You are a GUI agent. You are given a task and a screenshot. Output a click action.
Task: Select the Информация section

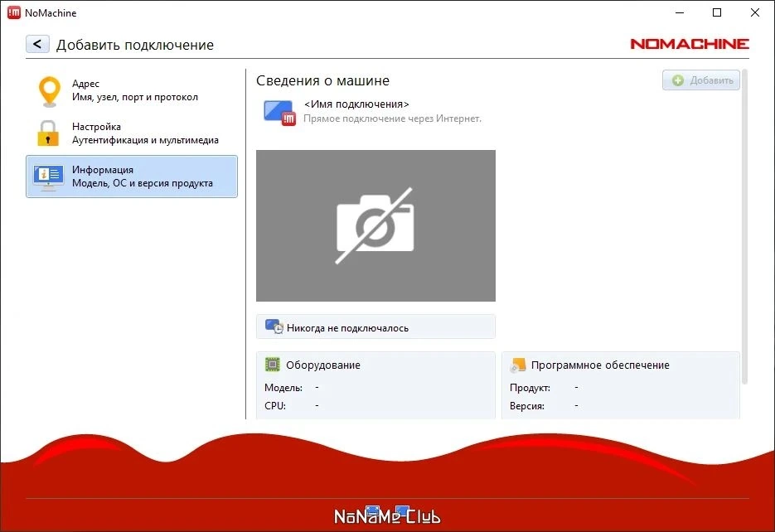click(132, 177)
